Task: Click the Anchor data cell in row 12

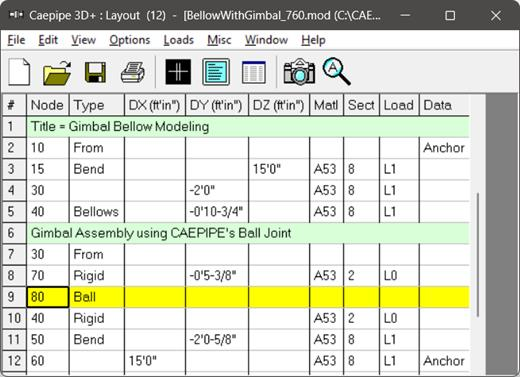Action: click(444, 361)
